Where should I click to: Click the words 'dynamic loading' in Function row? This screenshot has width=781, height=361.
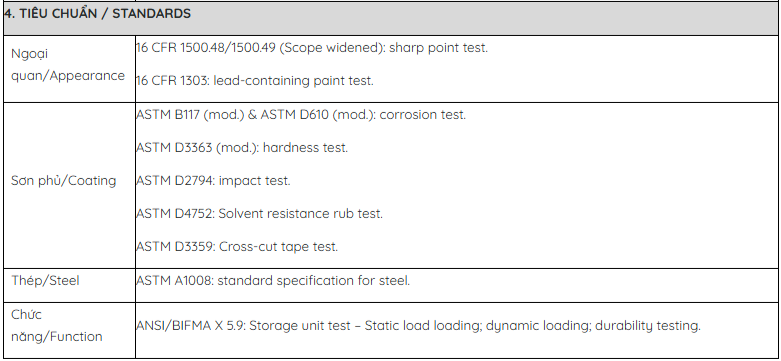537,326
